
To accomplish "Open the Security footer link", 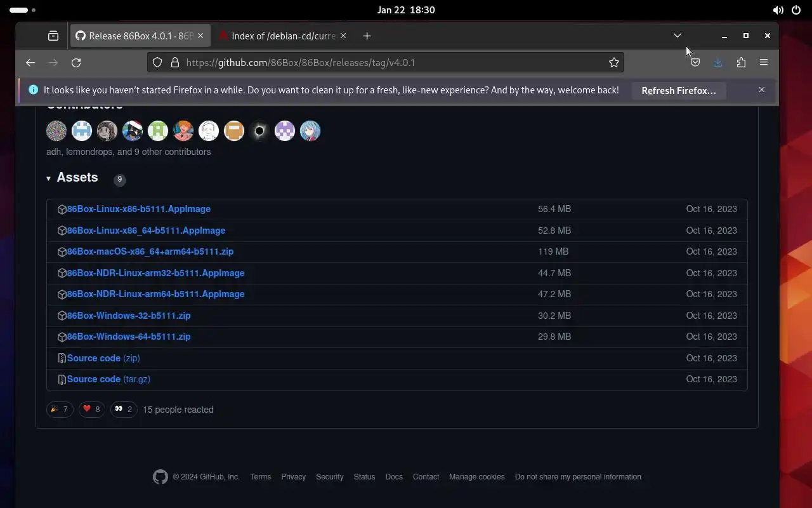I will click(330, 477).
